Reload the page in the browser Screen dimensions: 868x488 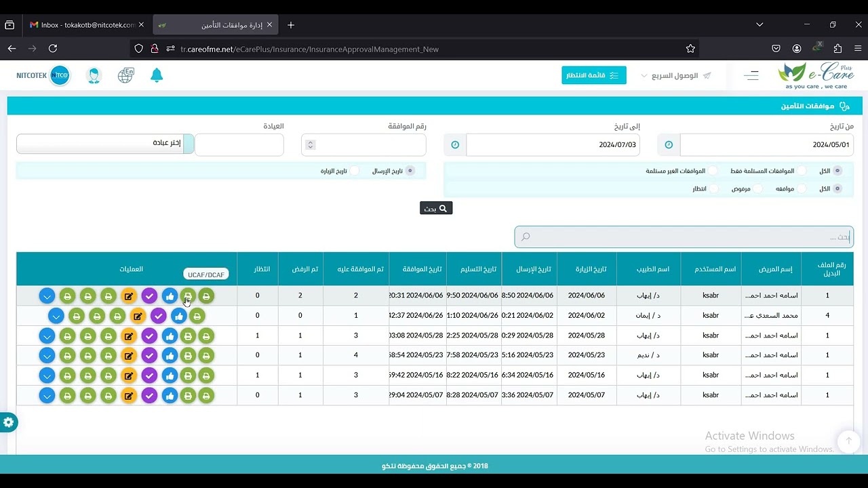53,49
